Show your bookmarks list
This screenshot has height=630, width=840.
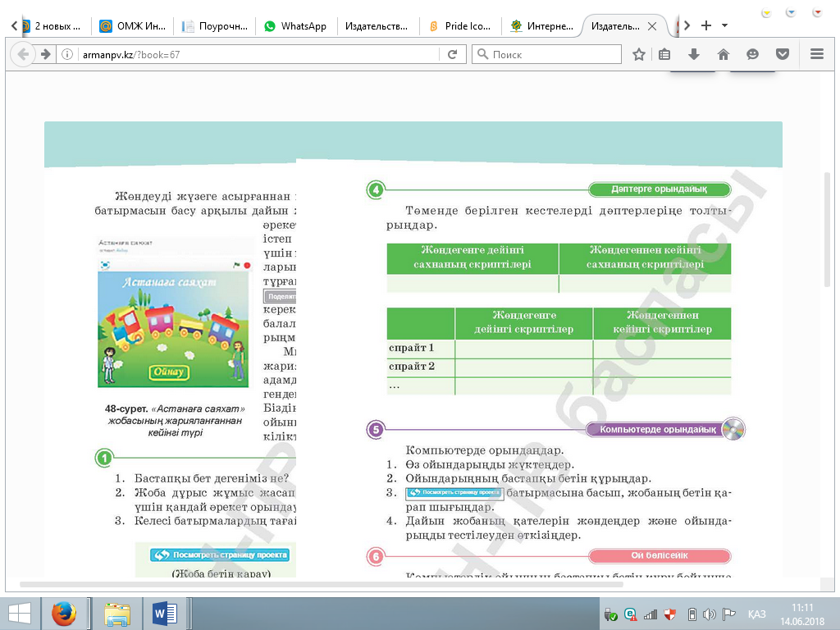[x=664, y=54]
